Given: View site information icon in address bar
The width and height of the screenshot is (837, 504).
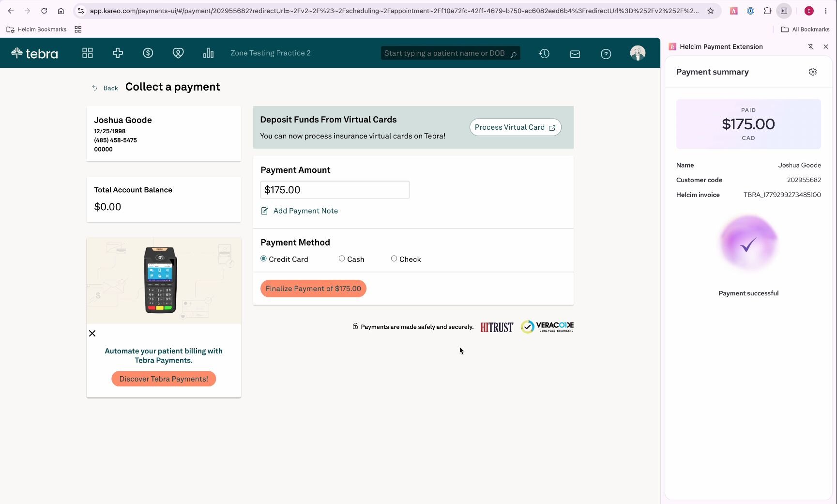Looking at the screenshot, I should [x=81, y=11].
